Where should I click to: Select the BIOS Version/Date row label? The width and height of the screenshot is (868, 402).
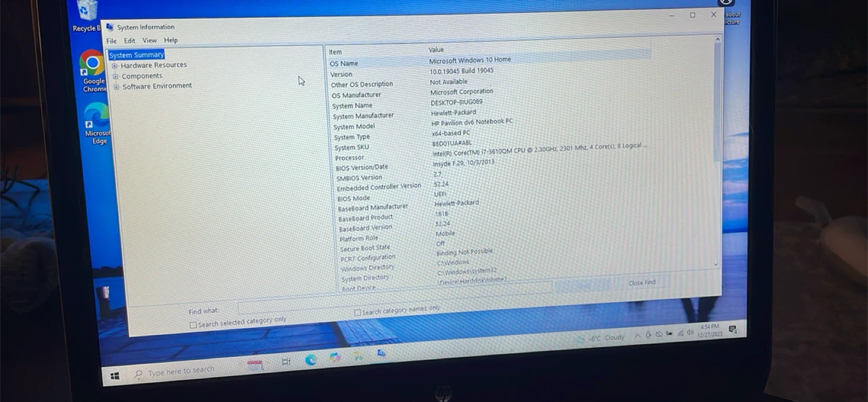click(362, 168)
